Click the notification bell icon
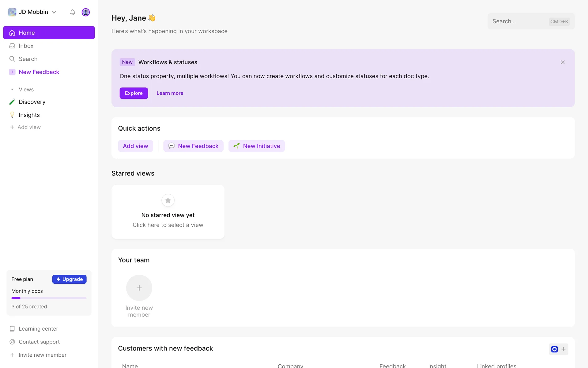588x368 pixels. [x=73, y=12]
